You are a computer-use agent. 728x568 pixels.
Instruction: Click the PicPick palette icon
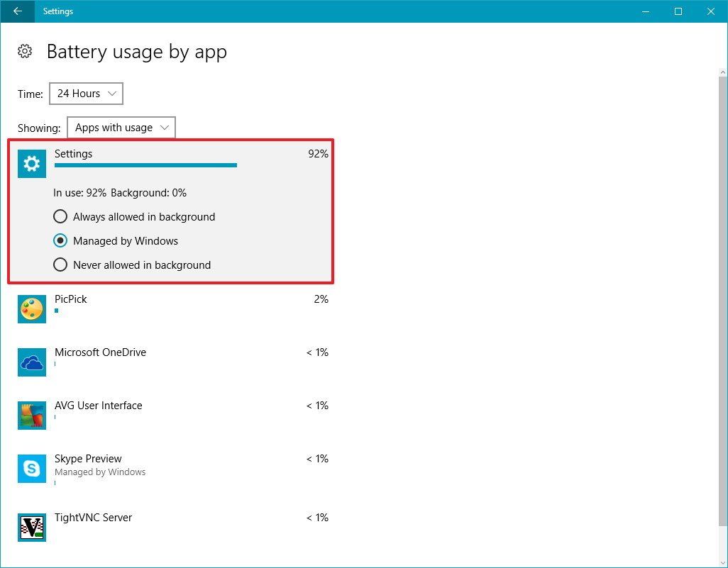[31, 309]
